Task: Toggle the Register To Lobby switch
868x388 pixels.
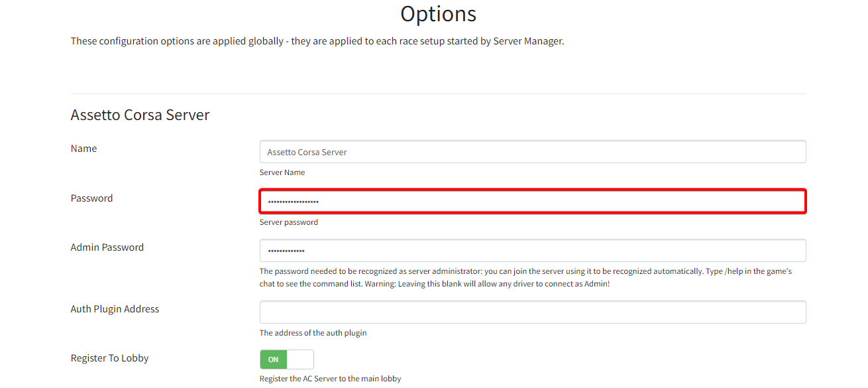Action: point(286,359)
